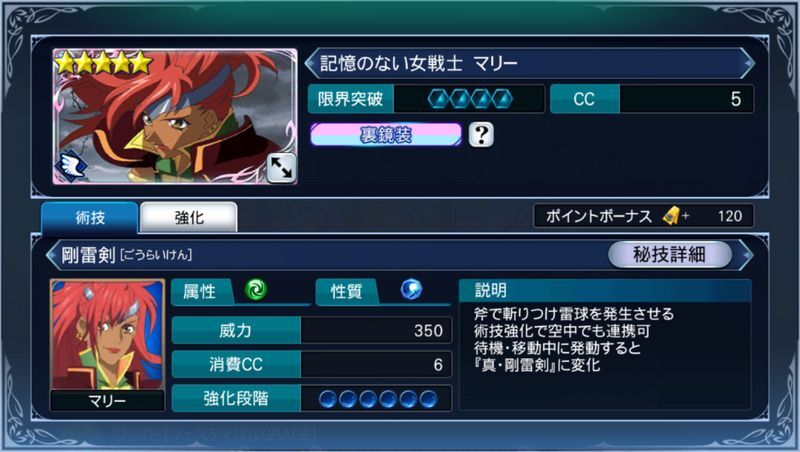Image resolution: width=800 pixels, height=452 pixels.
Task: Click the blue 性質 nature icon
Action: pyautogui.click(x=411, y=290)
